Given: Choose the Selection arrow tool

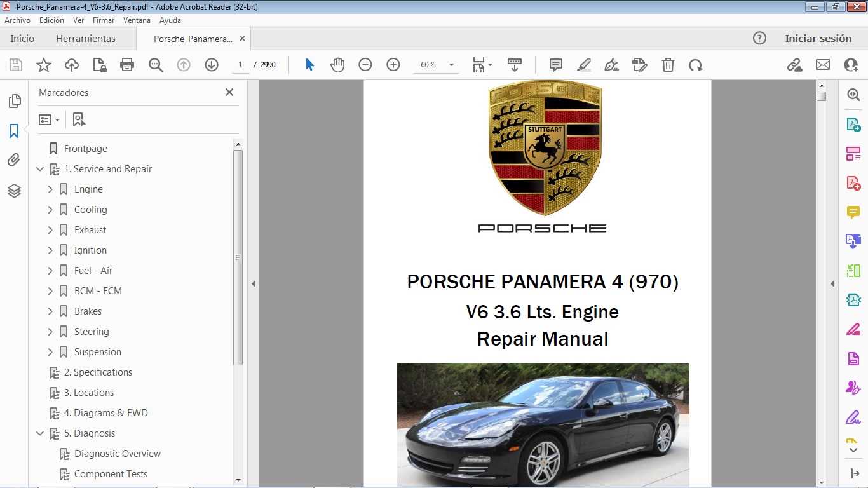Looking at the screenshot, I should (309, 65).
